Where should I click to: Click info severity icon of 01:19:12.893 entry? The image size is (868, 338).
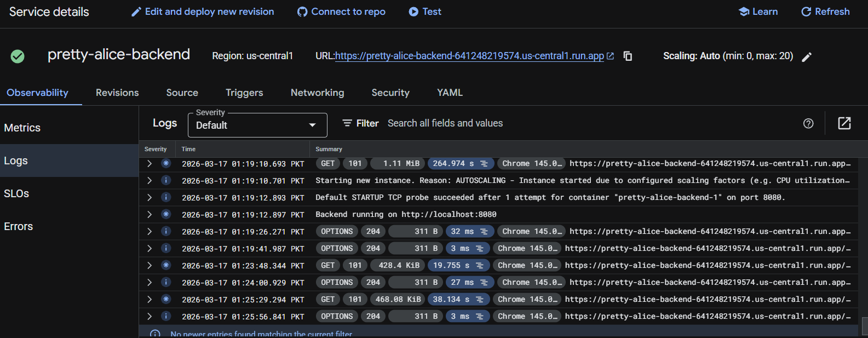166,197
